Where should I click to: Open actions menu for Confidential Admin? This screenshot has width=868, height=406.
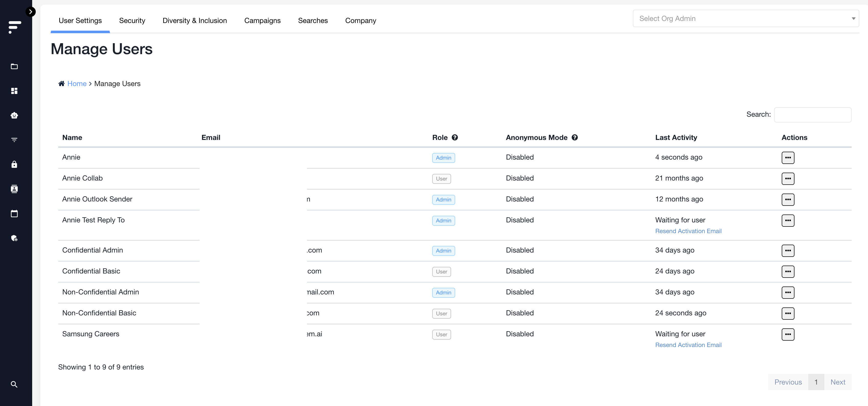coord(788,251)
